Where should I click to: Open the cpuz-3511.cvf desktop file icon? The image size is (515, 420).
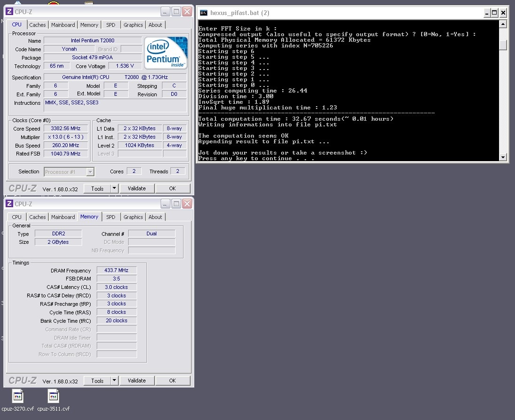point(53,397)
